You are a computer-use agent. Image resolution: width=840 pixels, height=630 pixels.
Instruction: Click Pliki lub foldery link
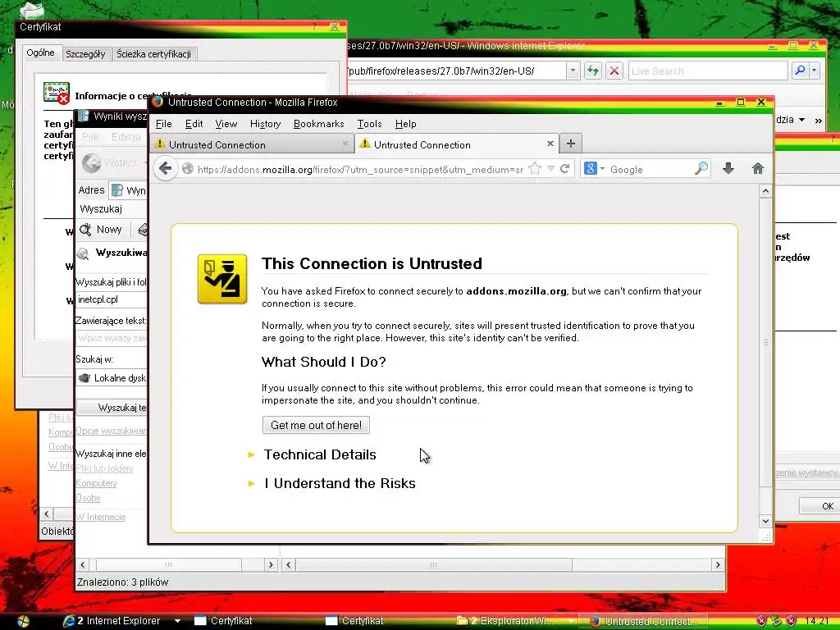[104, 468]
